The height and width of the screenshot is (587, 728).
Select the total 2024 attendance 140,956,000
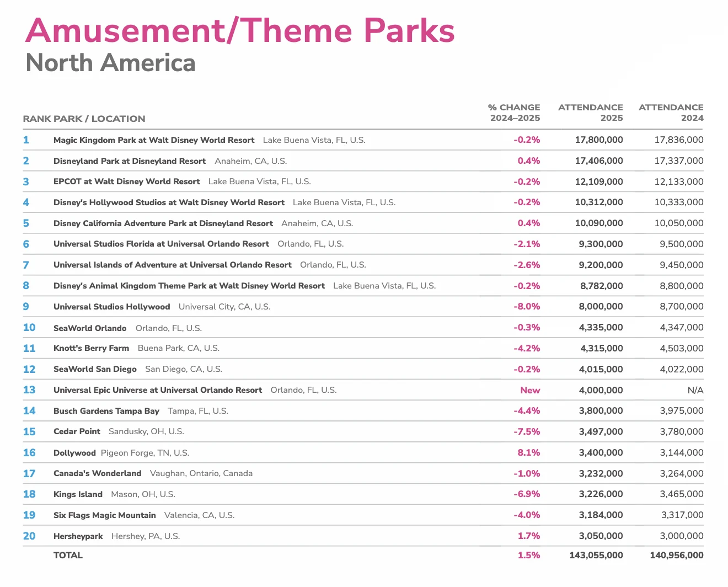[677, 555]
